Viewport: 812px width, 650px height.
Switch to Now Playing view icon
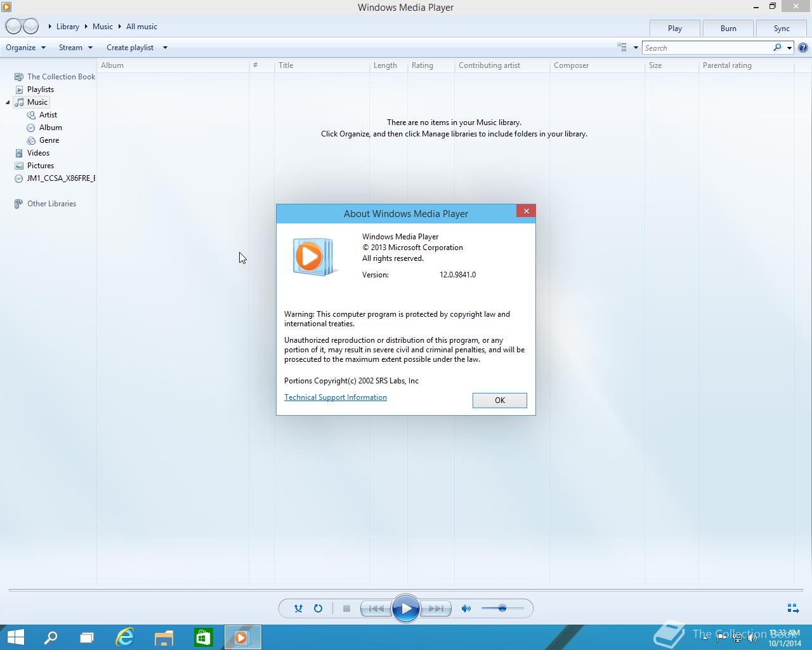click(793, 608)
